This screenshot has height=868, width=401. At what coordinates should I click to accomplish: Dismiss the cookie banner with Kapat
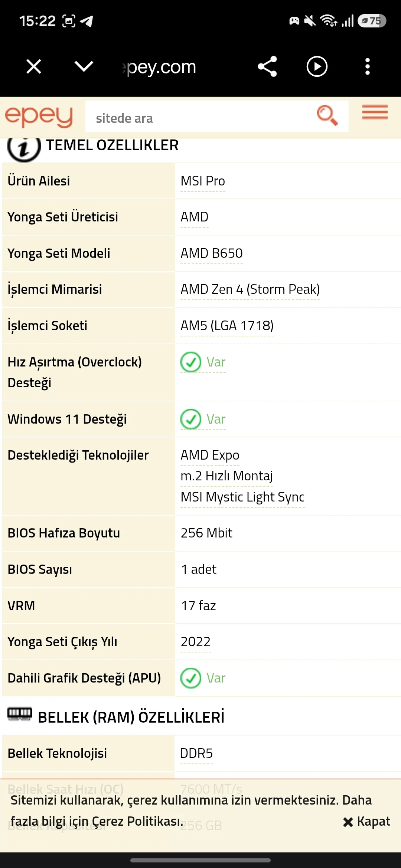[x=366, y=822]
